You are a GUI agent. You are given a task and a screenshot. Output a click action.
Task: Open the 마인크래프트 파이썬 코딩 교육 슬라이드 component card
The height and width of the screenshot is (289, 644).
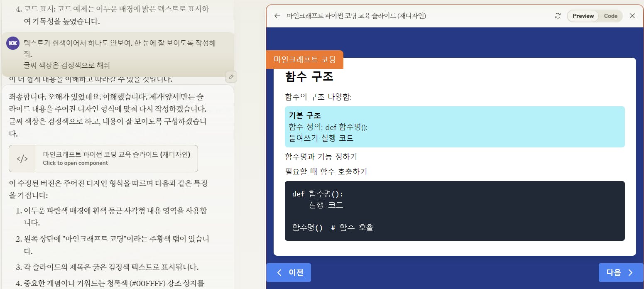coord(103,159)
